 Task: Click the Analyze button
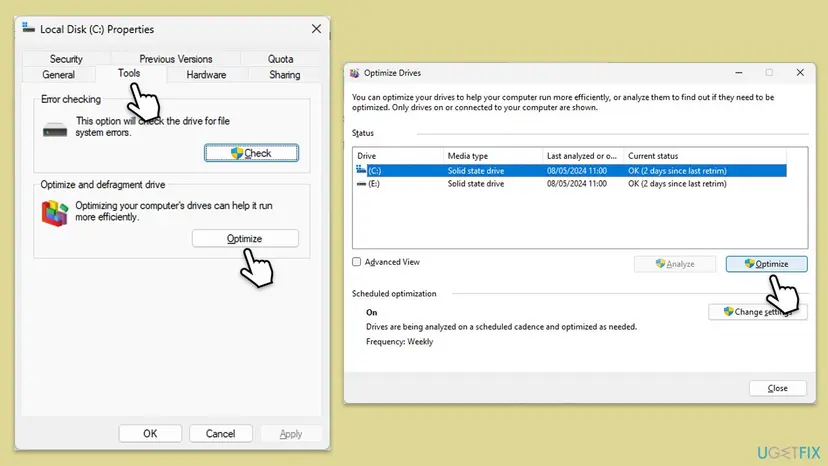(x=675, y=264)
